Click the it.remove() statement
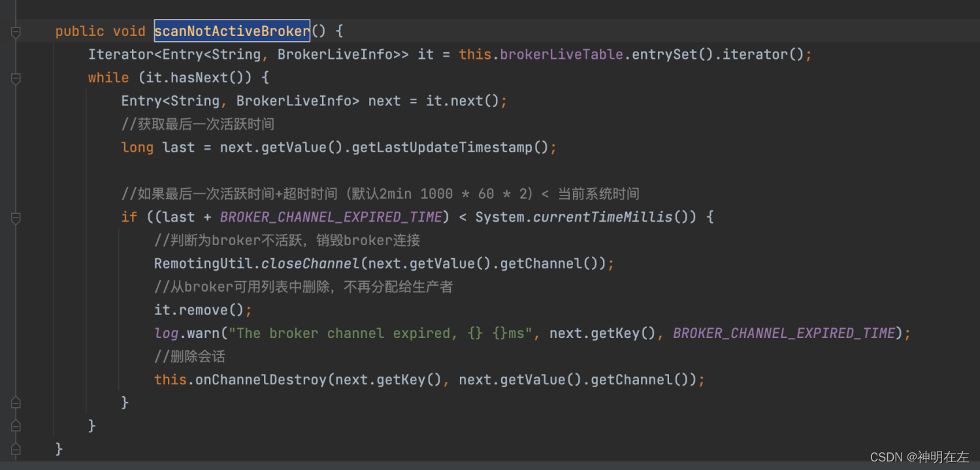Image resolution: width=980 pixels, height=470 pixels. (x=203, y=310)
